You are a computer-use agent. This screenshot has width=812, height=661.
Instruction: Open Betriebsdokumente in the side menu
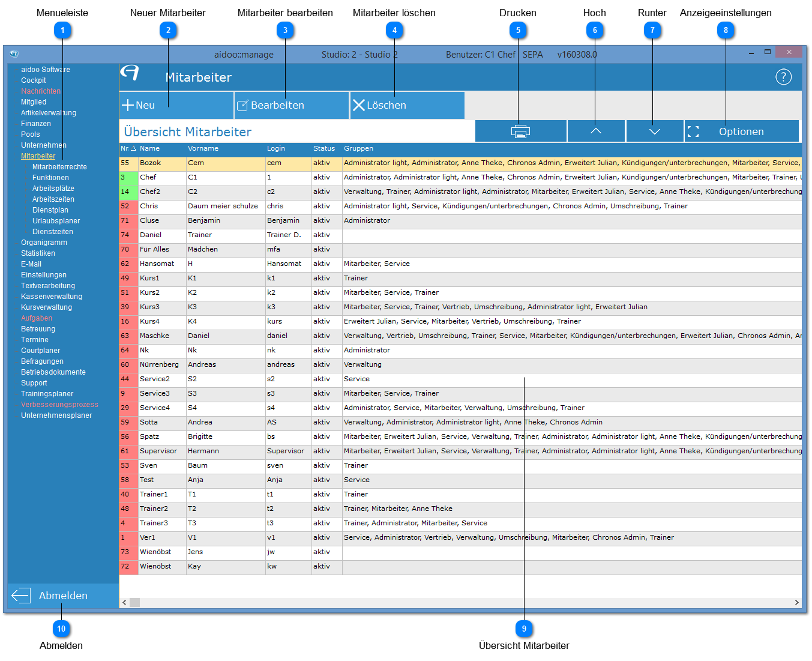53,372
